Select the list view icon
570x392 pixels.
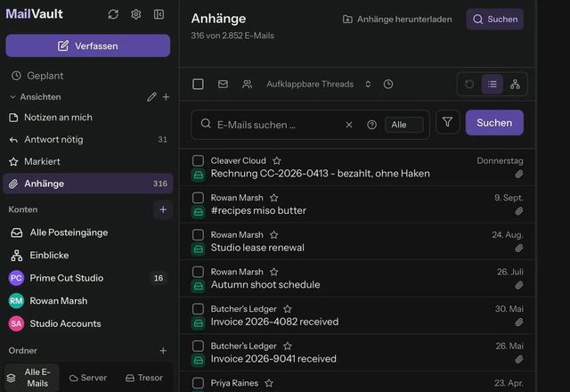tap(493, 84)
